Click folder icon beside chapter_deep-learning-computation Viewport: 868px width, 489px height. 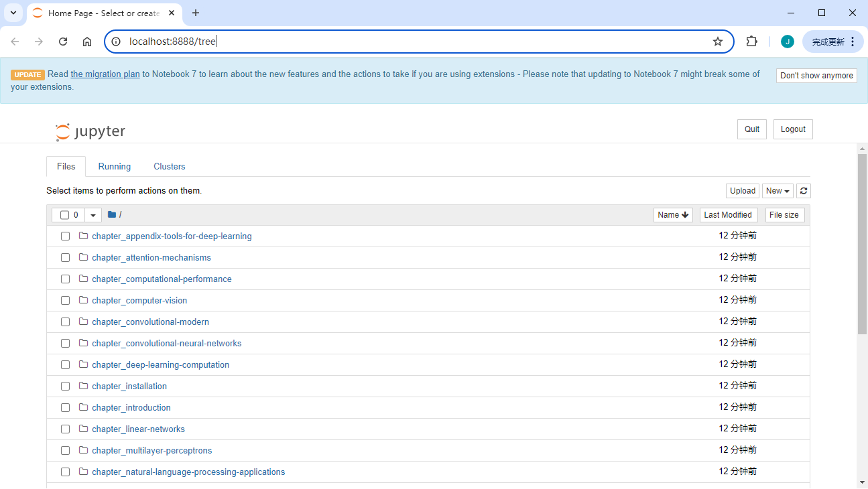[84, 364]
